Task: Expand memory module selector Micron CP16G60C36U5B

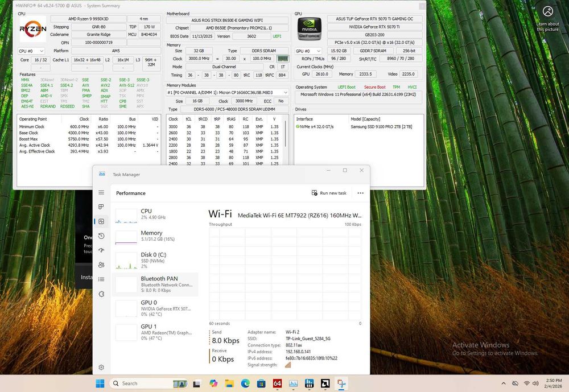Action: pos(227,93)
